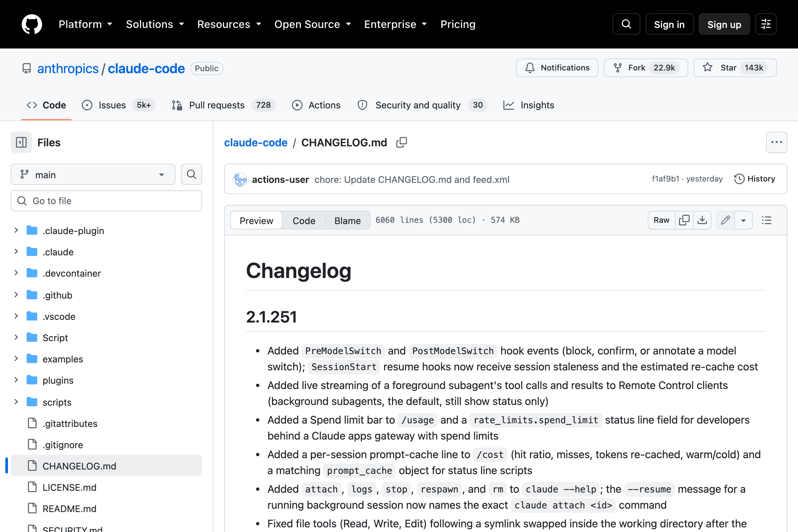This screenshot has width=798, height=532.
Task: Expand the .claude-plugin folder
Action: 16,230
